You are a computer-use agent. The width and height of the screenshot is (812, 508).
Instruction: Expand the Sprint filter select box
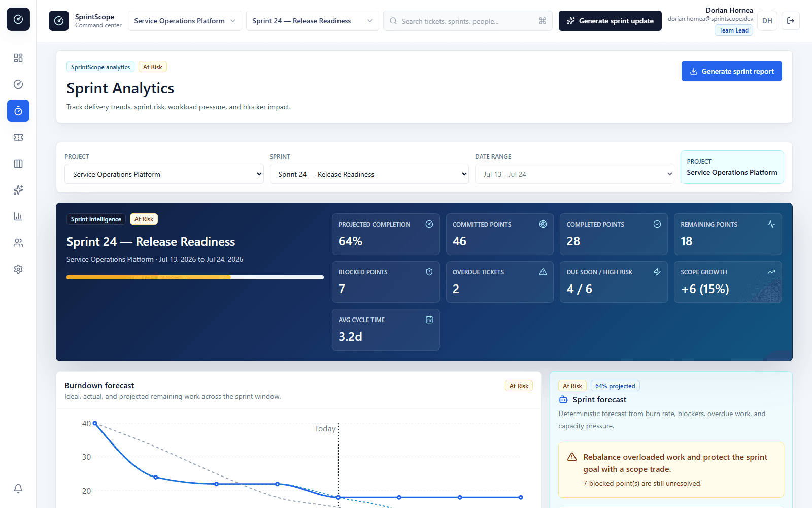[369, 174]
